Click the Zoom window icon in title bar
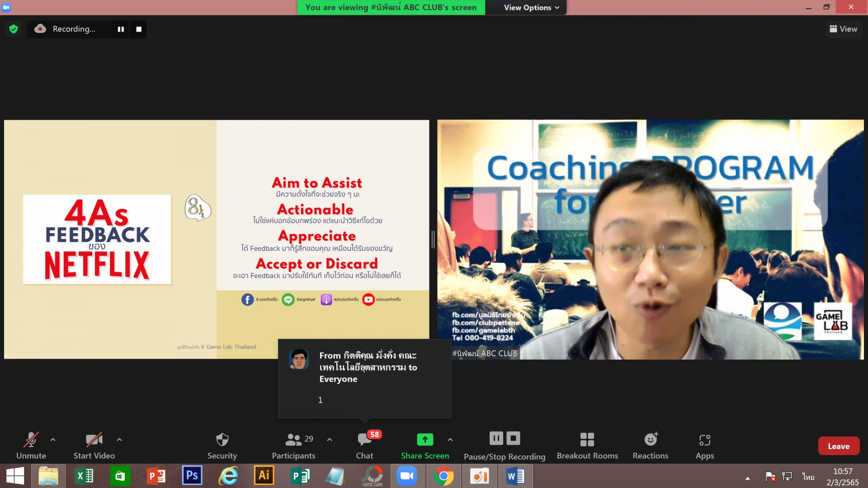The width and height of the screenshot is (868, 488). pos(6,7)
